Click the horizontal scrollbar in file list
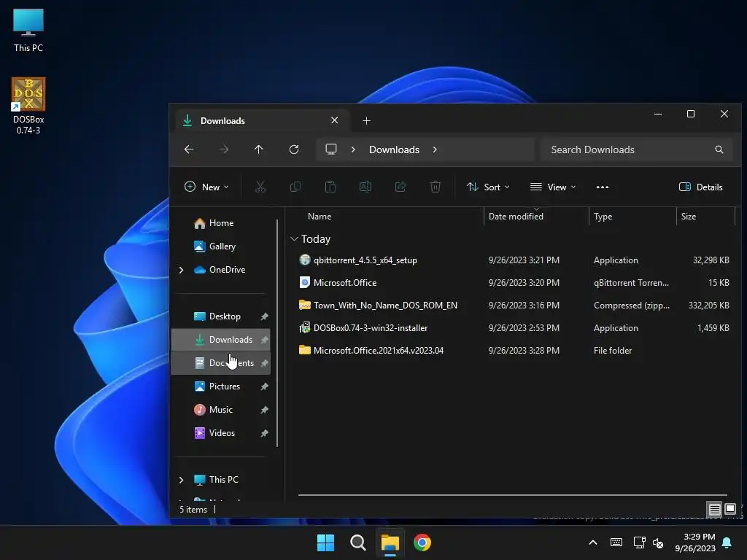747x560 pixels. [x=513, y=495]
